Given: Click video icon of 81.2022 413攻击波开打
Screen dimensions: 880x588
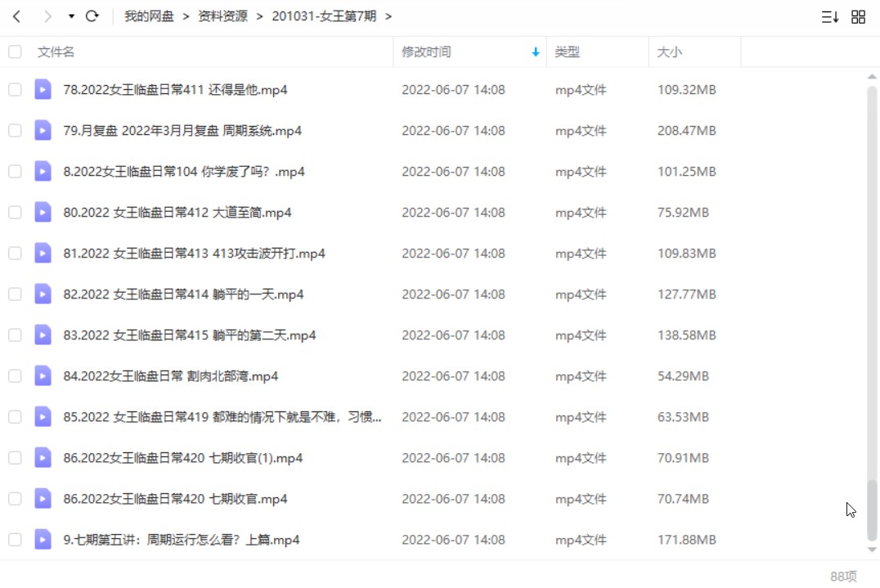Looking at the screenshot, I should pos(43,254).
